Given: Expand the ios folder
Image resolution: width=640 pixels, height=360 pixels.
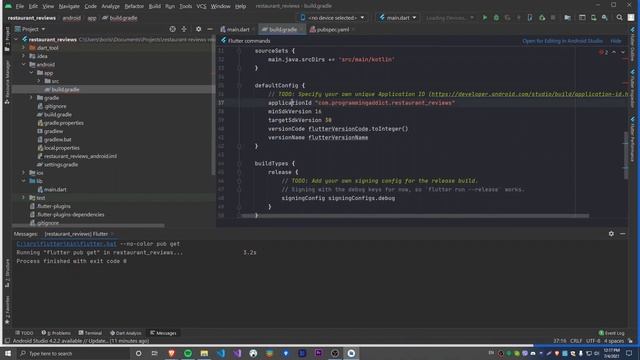Looking at the screenshot, I should [23, 173].
